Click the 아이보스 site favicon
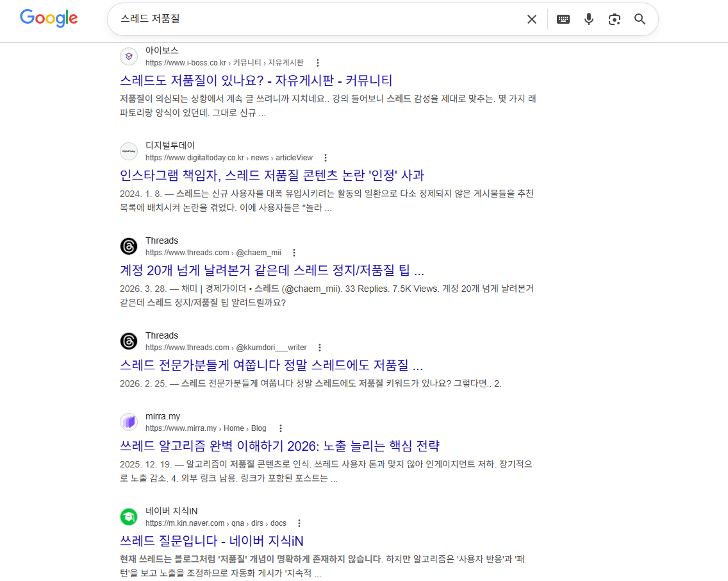This screenshot has width=728, height=581. pos(129,56)
